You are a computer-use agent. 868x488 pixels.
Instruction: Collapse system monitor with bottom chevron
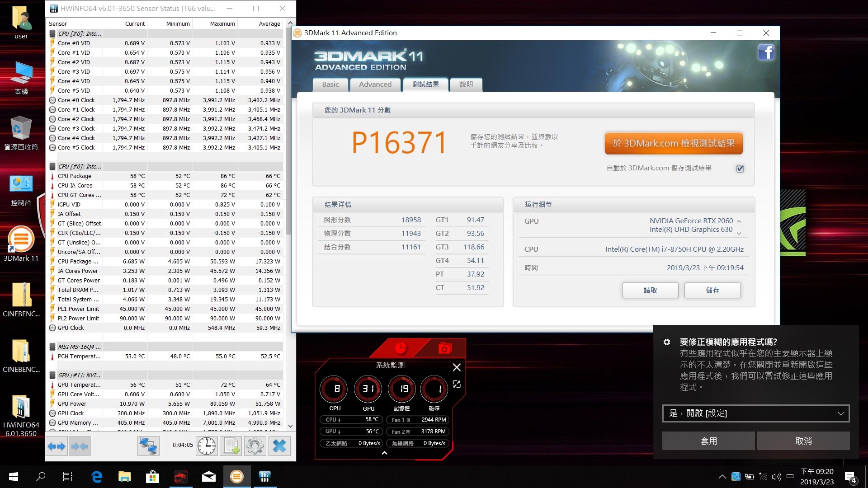[x=384, y=453]
